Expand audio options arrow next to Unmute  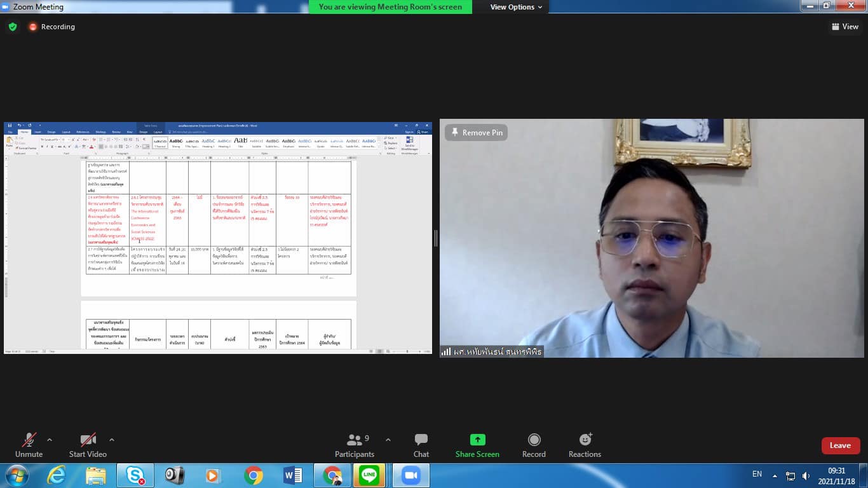pos(50,440)
